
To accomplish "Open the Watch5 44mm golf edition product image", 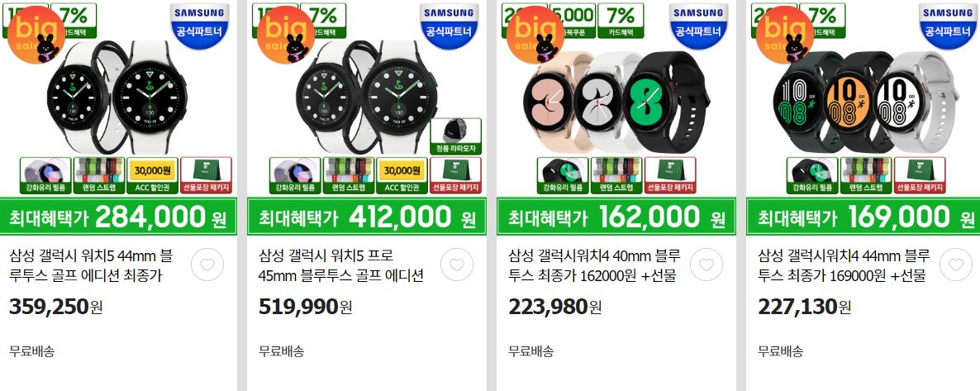I will coord(118,98).
